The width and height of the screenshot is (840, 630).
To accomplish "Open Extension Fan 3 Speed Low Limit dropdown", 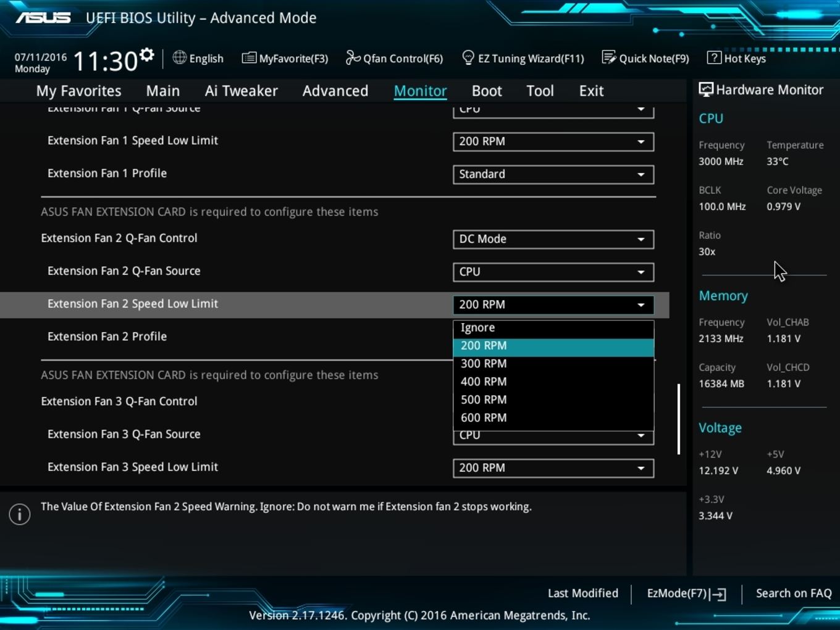I will click(553, 468).
